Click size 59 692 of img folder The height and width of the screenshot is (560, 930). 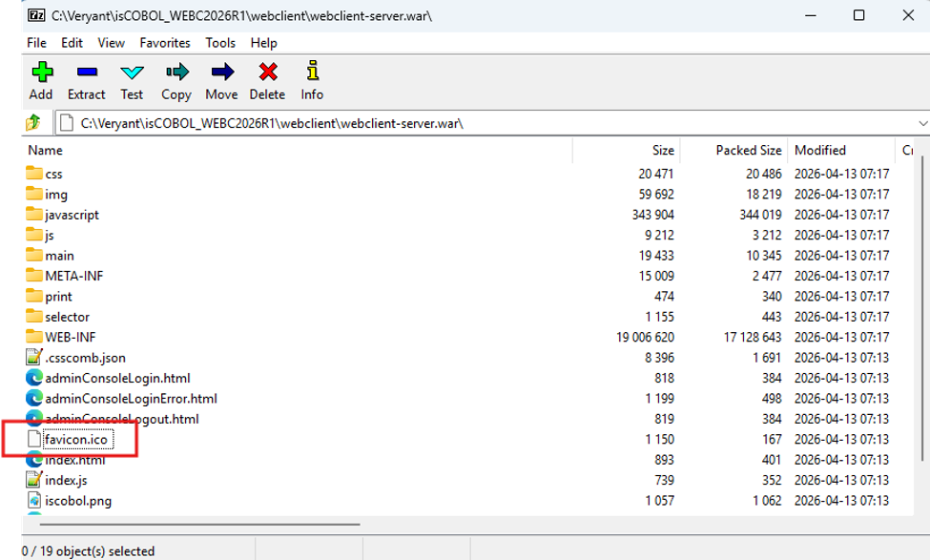[x=656, y=194]
